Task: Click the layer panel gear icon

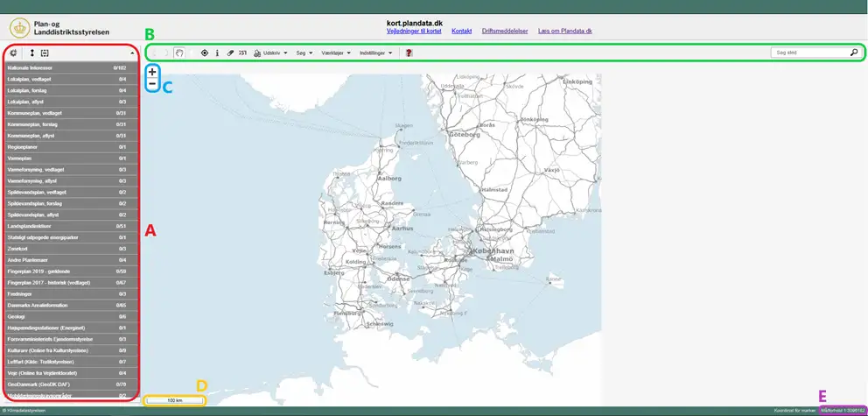Action: tap(14, 53)
